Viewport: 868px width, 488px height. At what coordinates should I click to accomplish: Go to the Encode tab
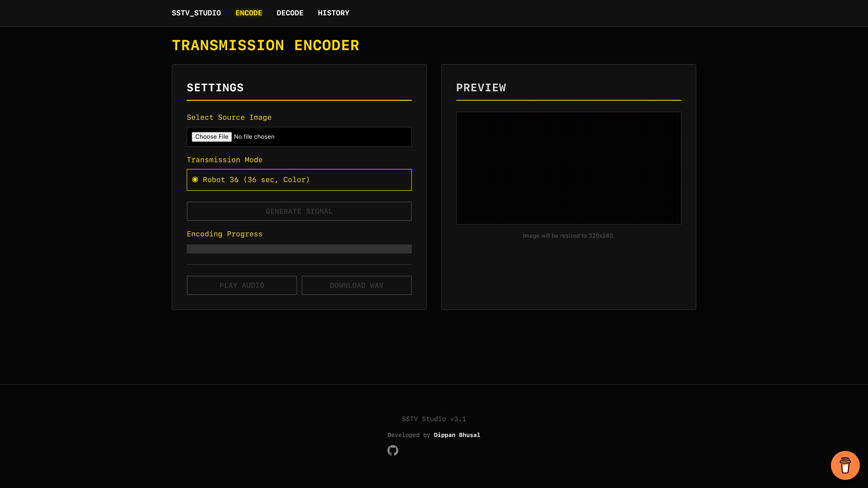tap(249, 13)
